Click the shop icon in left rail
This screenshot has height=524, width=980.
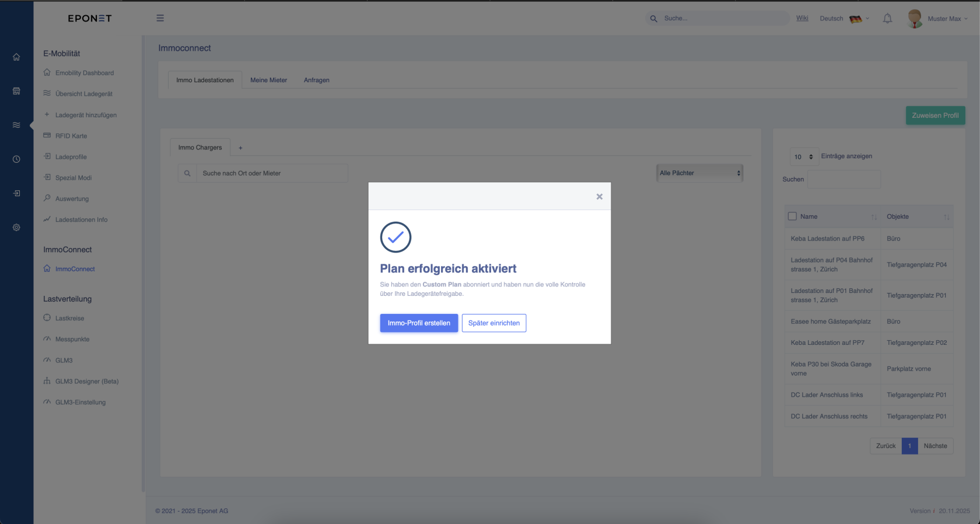point(16,91)
